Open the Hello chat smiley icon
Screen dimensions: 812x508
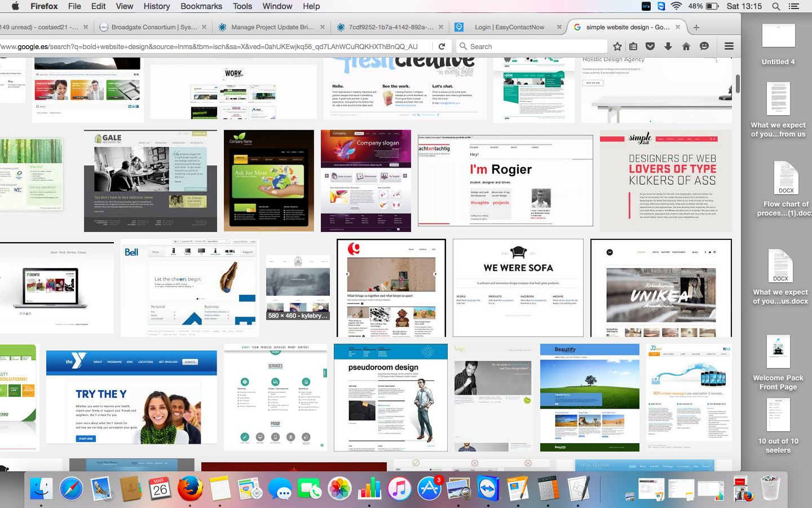[x=704, y=46]
